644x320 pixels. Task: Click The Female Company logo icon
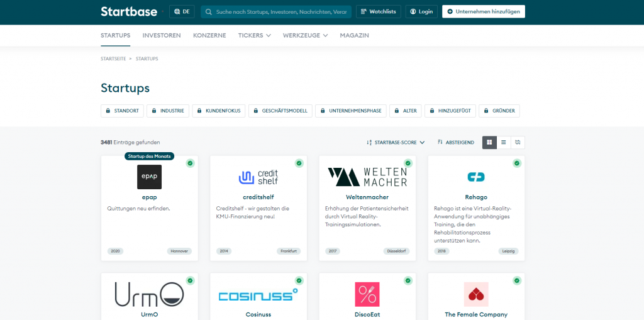[477, 294]
